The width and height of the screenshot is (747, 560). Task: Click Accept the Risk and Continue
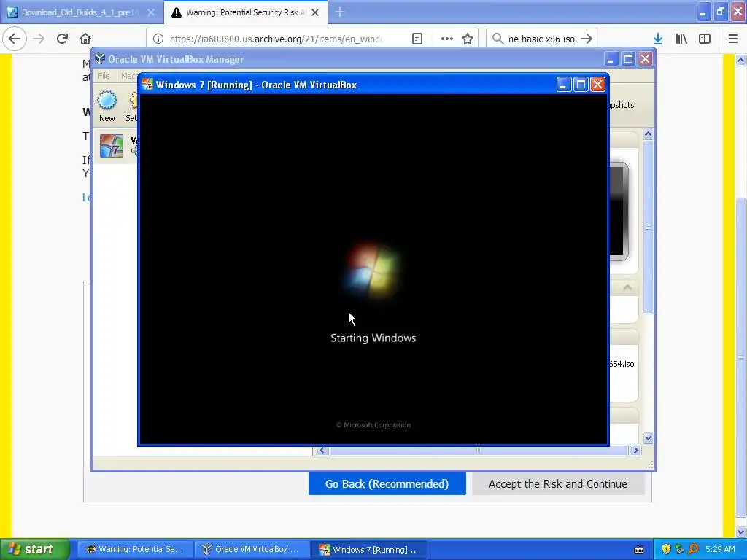coord(558,484)
